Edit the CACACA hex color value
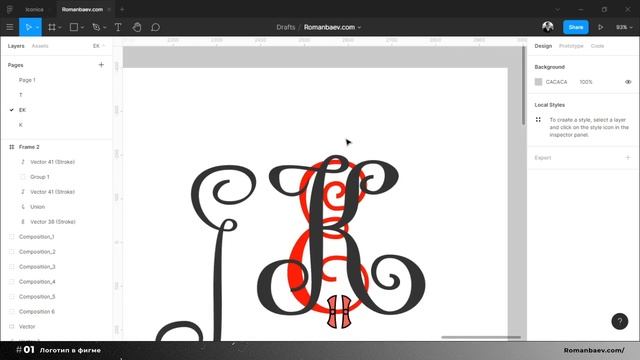Viewport: 640px width, 360px height. pyautogui.click(x=556, y=82)
